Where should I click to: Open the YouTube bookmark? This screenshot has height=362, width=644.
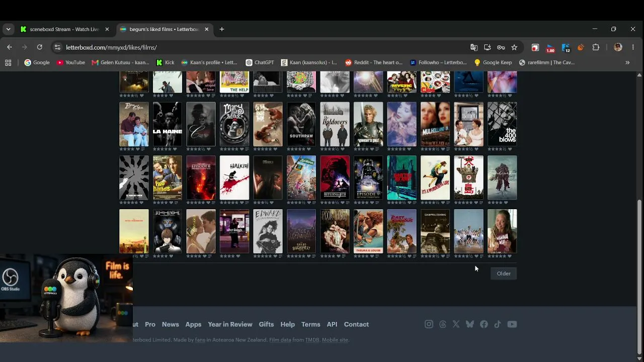(71, 63)
